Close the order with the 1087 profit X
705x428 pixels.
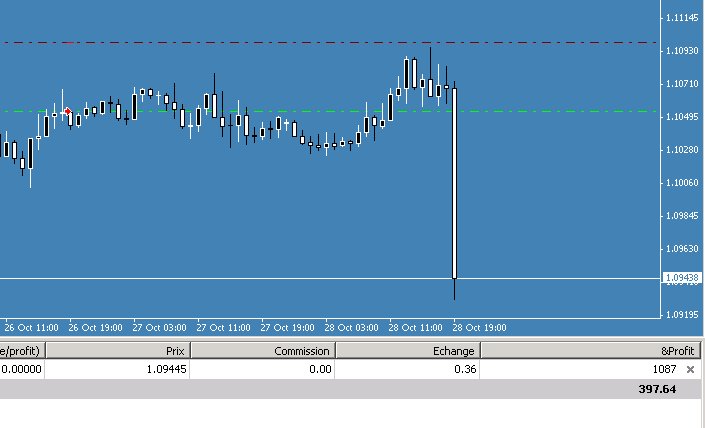point(690,370)
